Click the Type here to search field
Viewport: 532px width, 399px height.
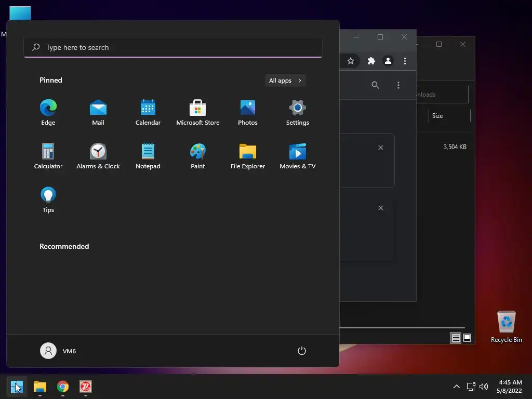point(173,47)
